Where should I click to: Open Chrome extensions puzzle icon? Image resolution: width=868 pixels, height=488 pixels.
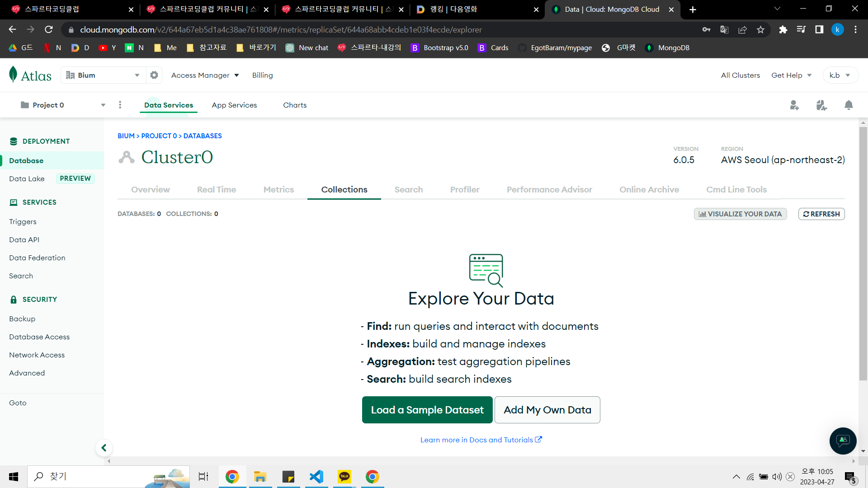(x=783, y=30)
